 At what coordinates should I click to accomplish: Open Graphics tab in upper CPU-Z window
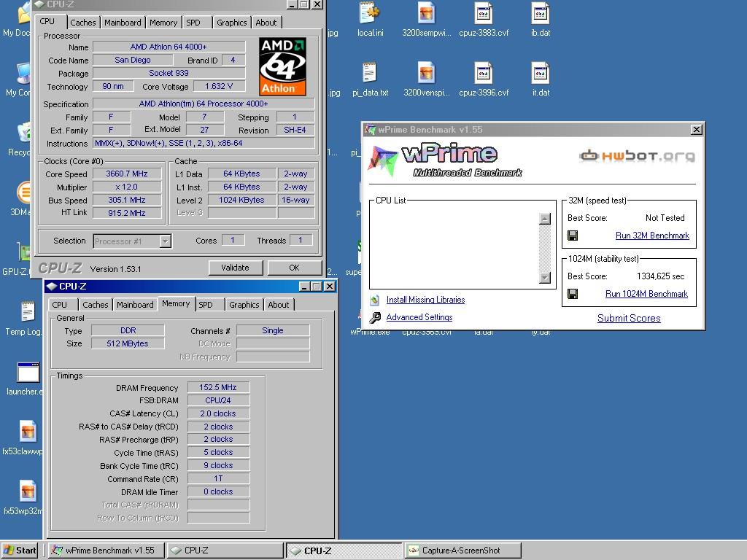click(231, 23)
